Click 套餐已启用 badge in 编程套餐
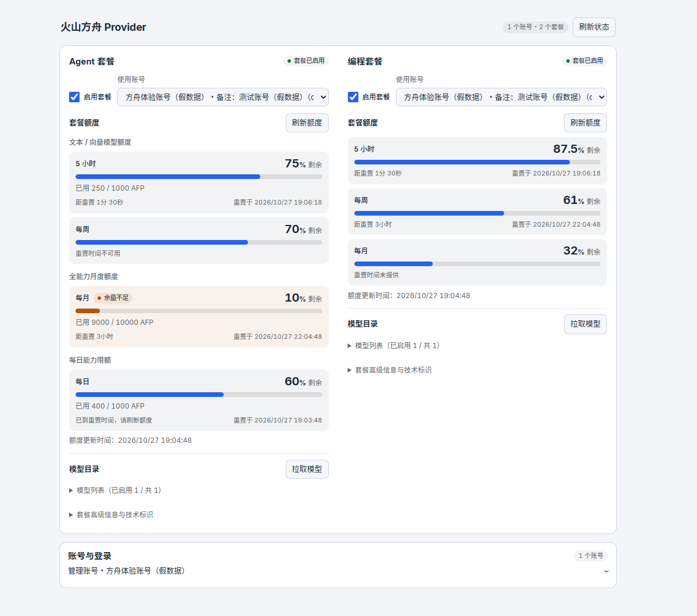The image size is (697, 616). point(584,60)
